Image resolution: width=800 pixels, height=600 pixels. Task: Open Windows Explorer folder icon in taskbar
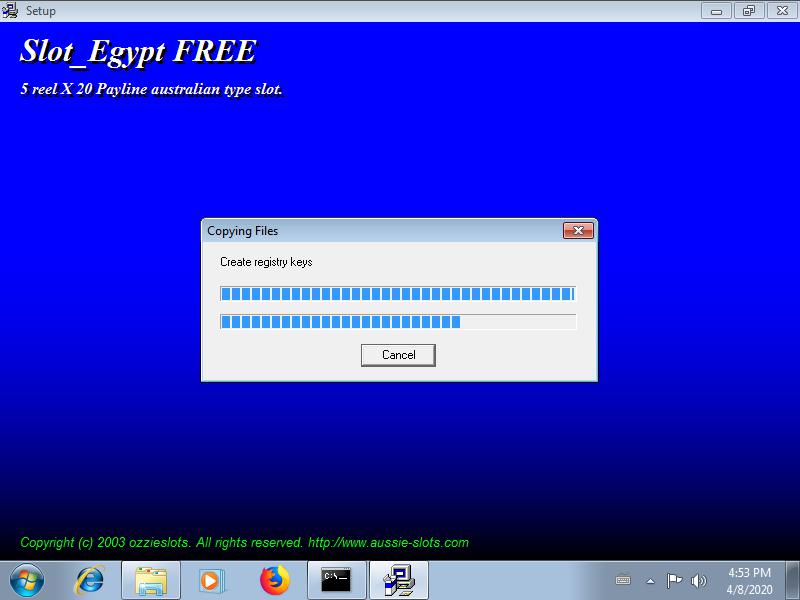151,581
